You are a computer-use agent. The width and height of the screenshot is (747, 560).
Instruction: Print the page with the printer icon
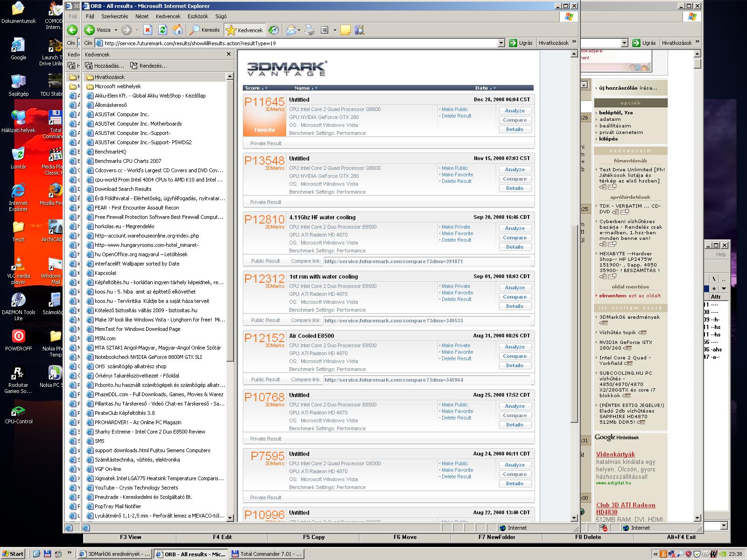coord(310,30)
